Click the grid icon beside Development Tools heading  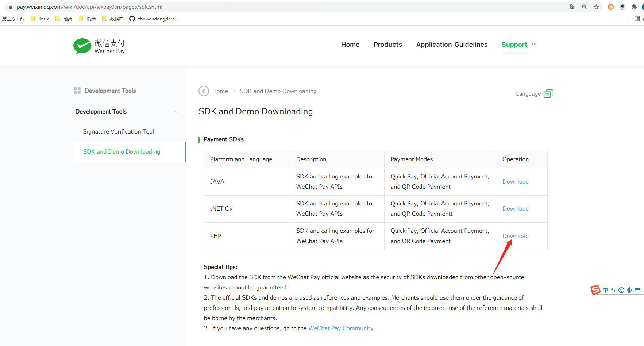(x=77, y=91)
